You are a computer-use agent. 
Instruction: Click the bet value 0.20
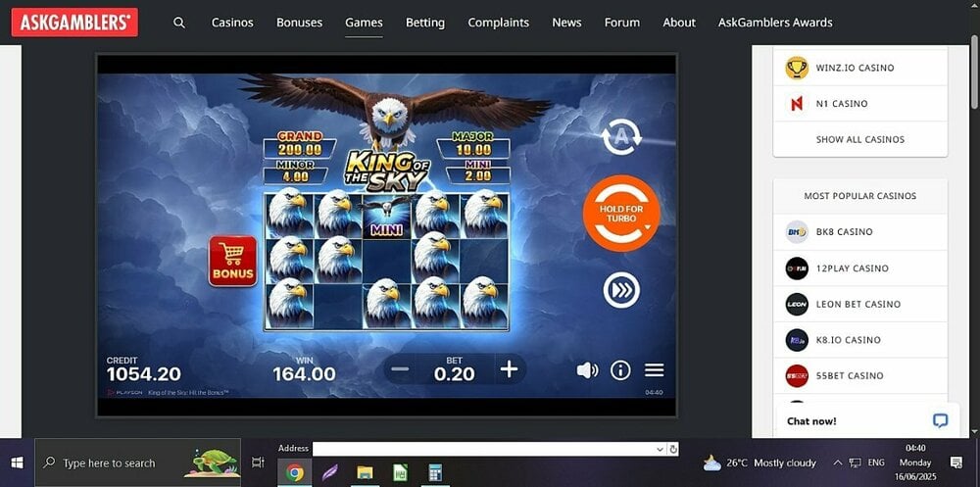[455, 374]
